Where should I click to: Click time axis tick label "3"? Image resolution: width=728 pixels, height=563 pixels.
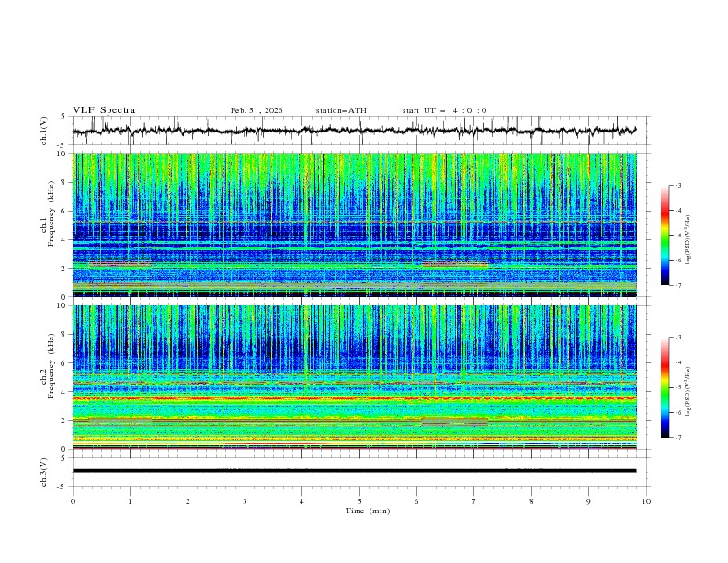click(x=245, y=501)
